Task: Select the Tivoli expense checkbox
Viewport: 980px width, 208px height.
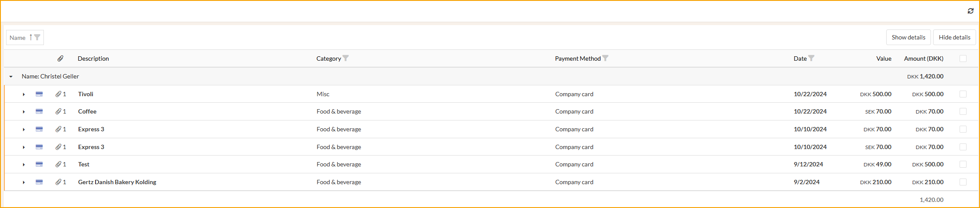Action: 963,94
